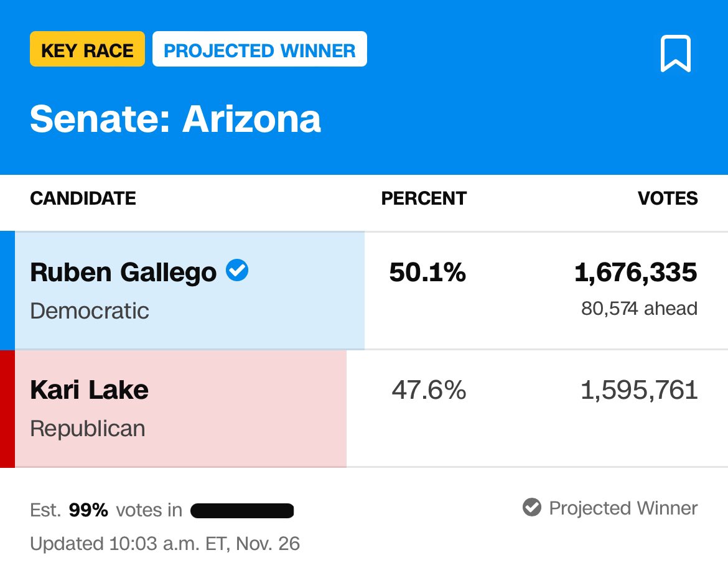Viewport: 728px width, 578px height.
Task: Select the Kari Lake candidate name
Action: [x=89, y=390]
